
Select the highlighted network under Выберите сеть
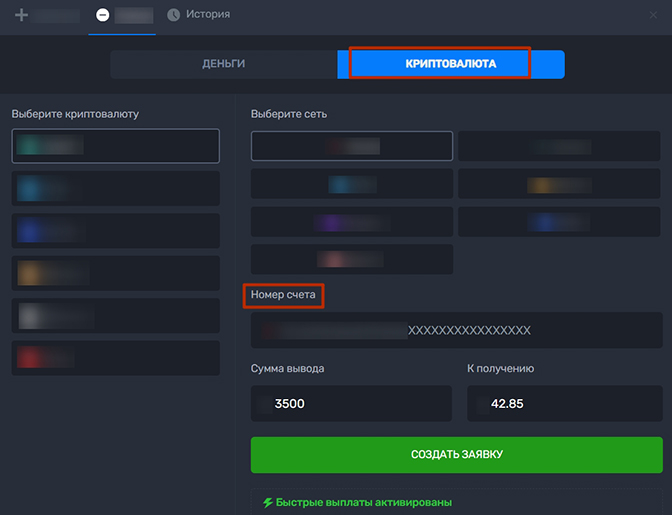pyautogui.click(x=351, y=146)
